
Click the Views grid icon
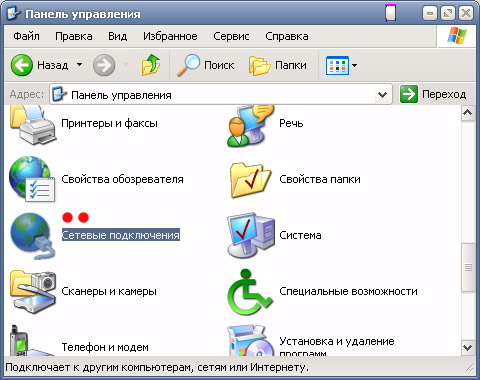[337, 65]
